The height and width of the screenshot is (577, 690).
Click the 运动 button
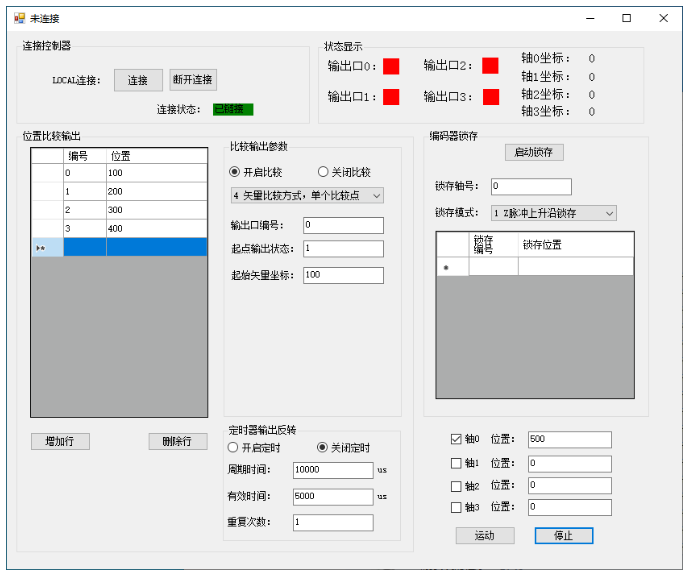tap(485, 536)
